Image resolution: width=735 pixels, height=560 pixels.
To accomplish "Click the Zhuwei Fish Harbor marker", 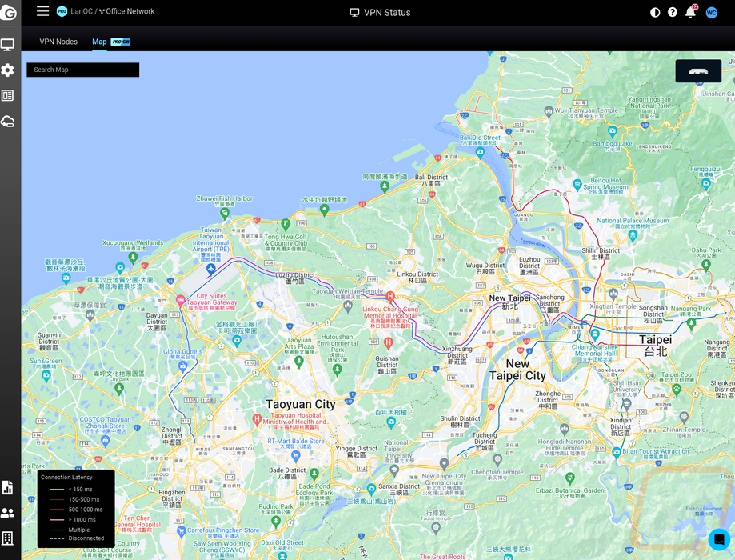I will click(x=225, y=214).
